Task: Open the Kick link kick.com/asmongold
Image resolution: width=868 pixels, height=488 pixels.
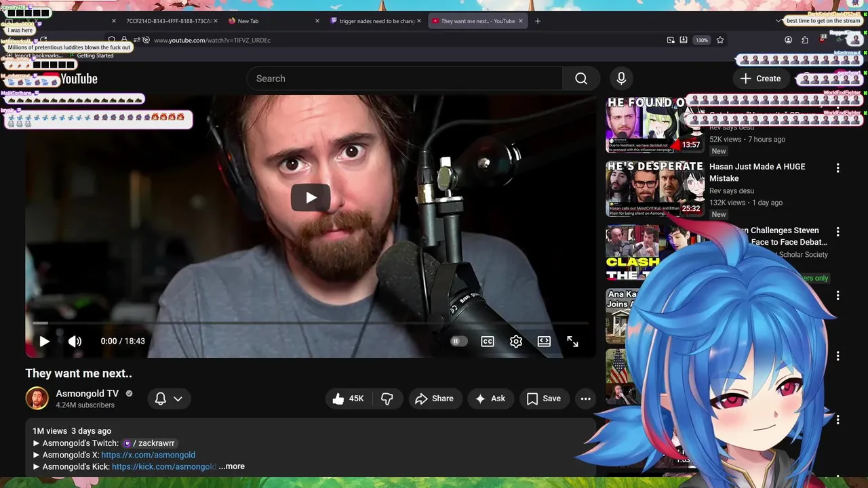Action: 164,466
